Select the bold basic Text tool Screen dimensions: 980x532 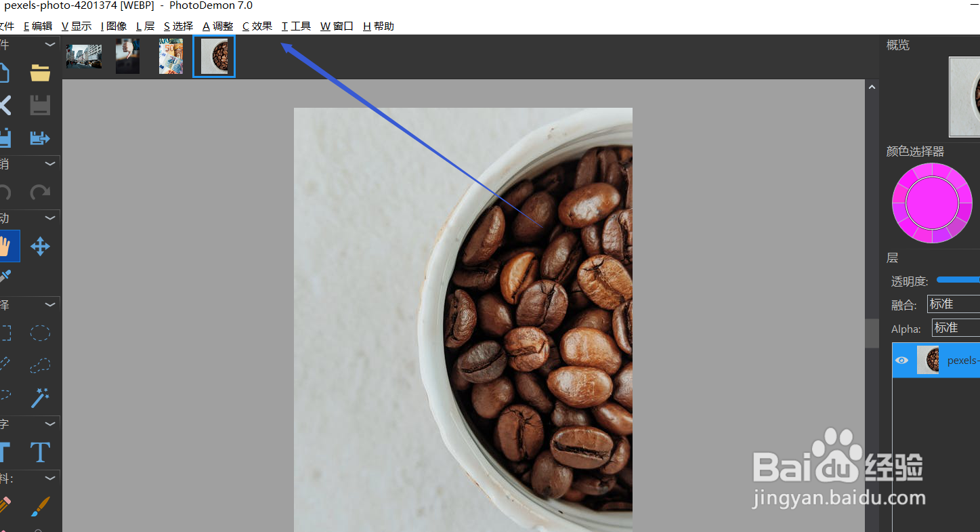pyautogui.click(x=5, y=452)
